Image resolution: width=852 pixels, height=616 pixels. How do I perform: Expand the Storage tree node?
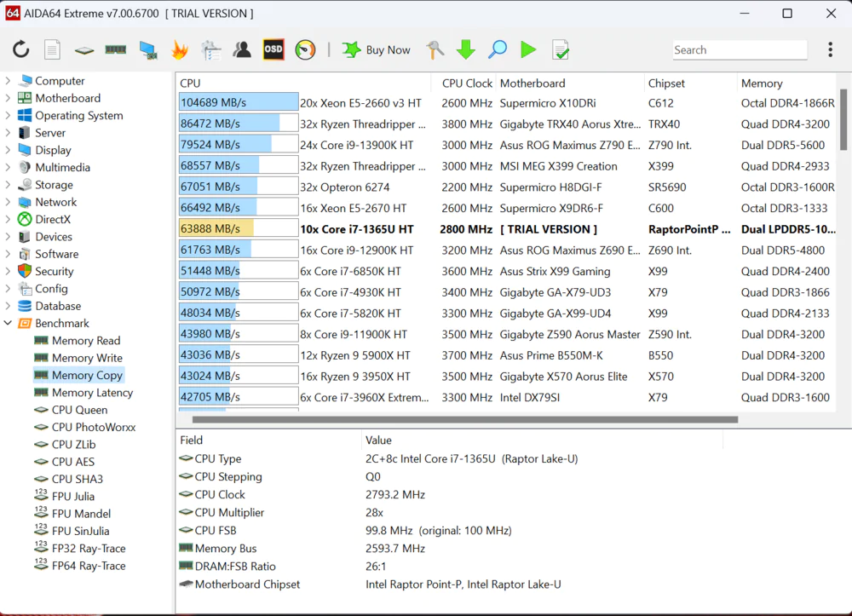[x=8, y=185]
